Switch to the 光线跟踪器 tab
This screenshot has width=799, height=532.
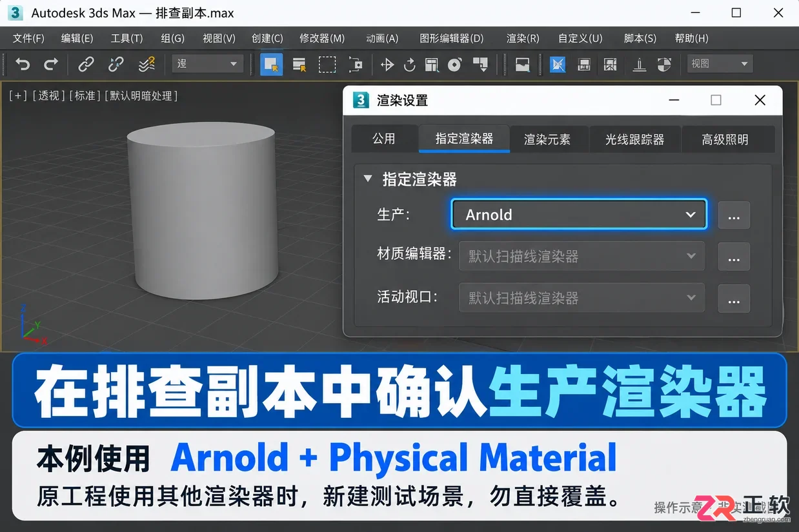coord(634,139)
